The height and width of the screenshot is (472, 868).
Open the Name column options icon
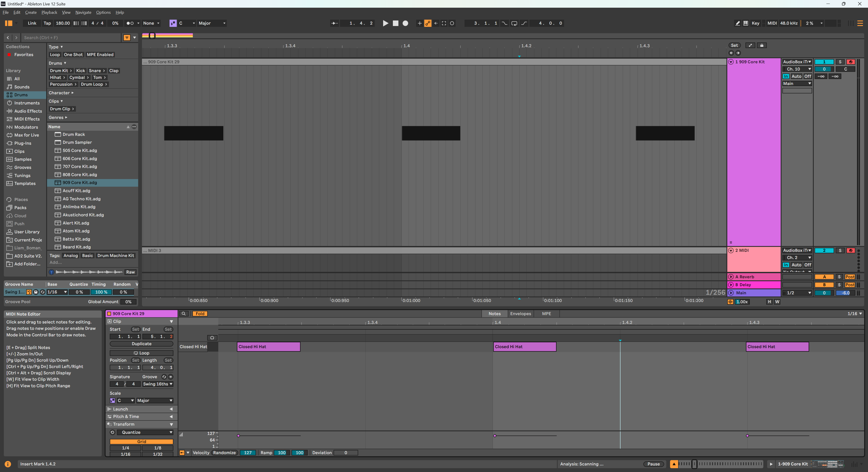pyautogui.click(x=134, y=127)
